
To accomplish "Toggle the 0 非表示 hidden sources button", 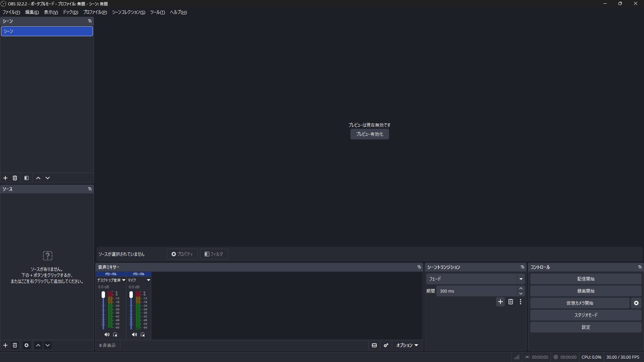I will 107,345.
